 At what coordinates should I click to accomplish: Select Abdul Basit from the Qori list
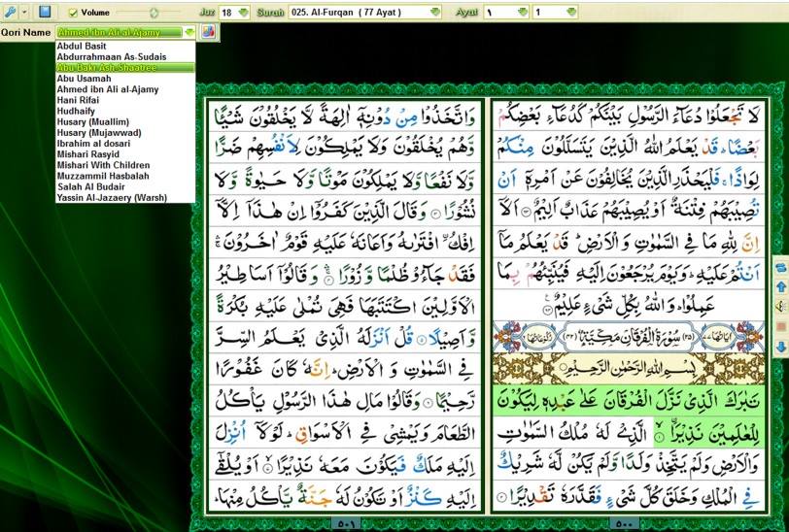click(125, 47)
